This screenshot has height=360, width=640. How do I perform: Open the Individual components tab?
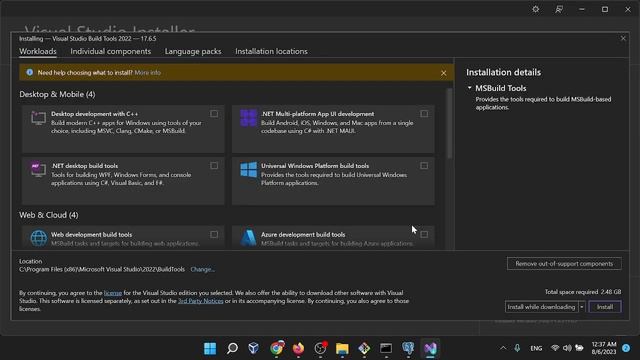tap(111, 51)
